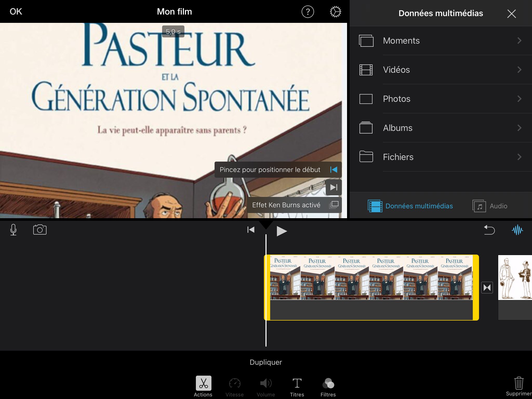Expand chevron beside Fichiers
This screenshot has width=532, height=399.
[x=519, y=157]
